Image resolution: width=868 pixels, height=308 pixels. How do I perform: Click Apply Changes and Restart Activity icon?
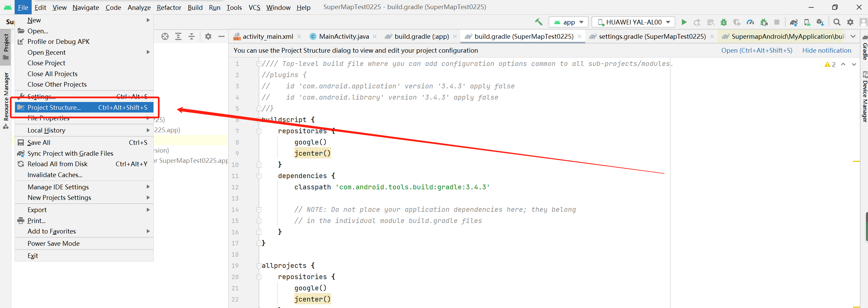tap(697, 22)
